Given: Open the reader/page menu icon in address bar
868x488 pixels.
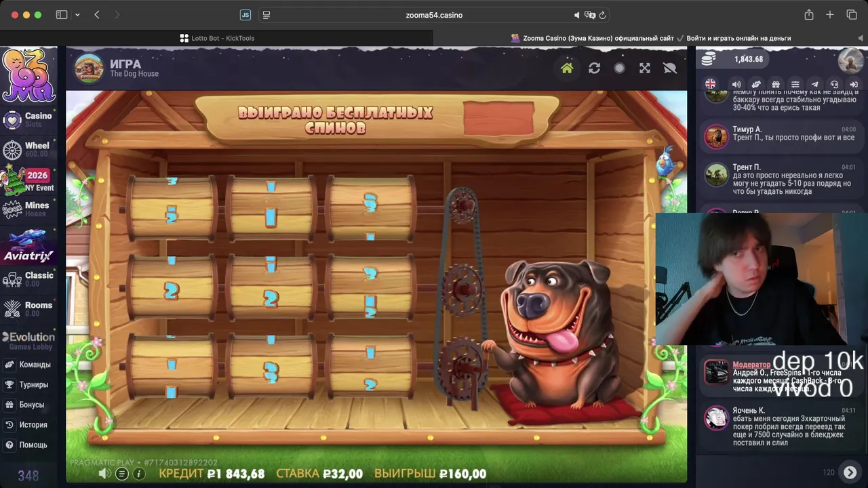Looking at the screenshot, I should (267, 15).
